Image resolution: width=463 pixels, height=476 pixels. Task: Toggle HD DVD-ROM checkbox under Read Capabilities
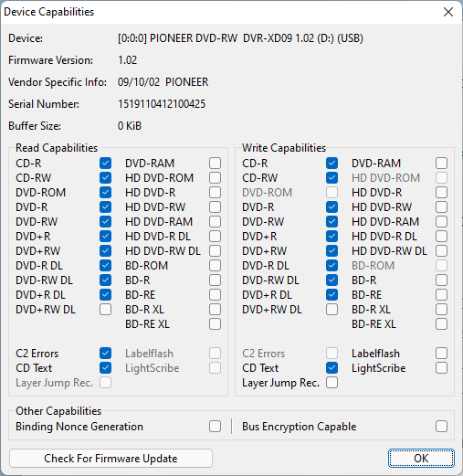point(215,178)
